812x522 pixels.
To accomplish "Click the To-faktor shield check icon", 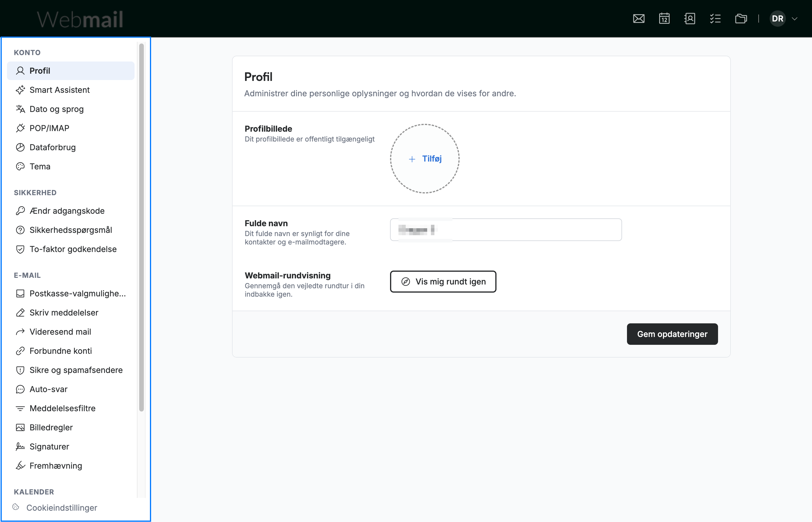I will [x=20, y=249].
